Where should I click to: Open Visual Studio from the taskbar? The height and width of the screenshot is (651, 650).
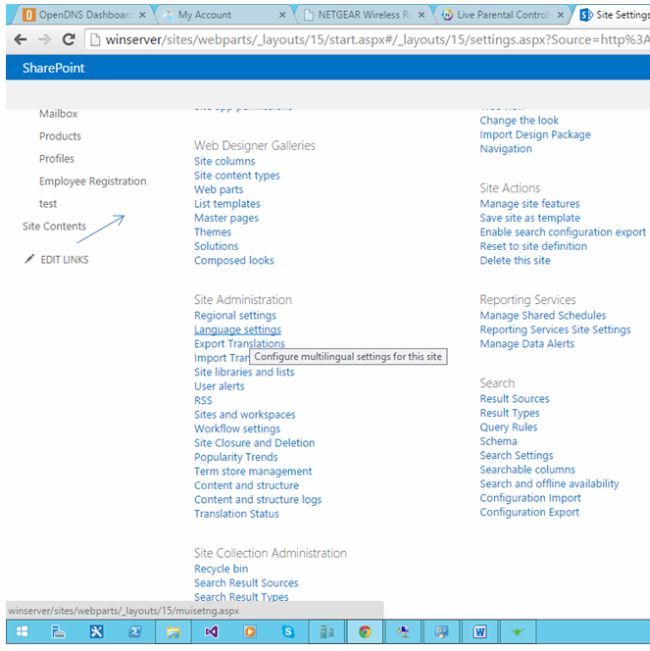click(211, 631)
